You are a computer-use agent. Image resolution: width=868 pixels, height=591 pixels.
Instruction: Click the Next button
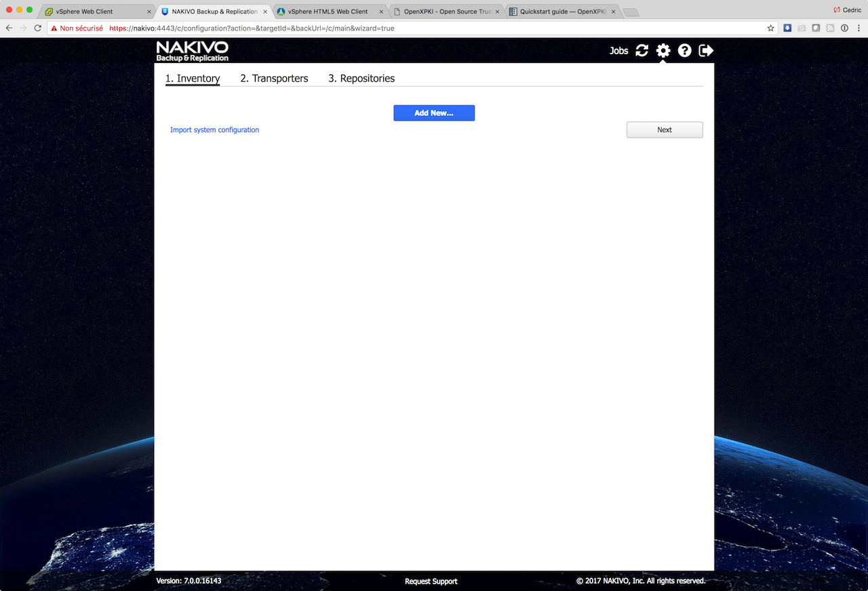[x=665, y=129]
